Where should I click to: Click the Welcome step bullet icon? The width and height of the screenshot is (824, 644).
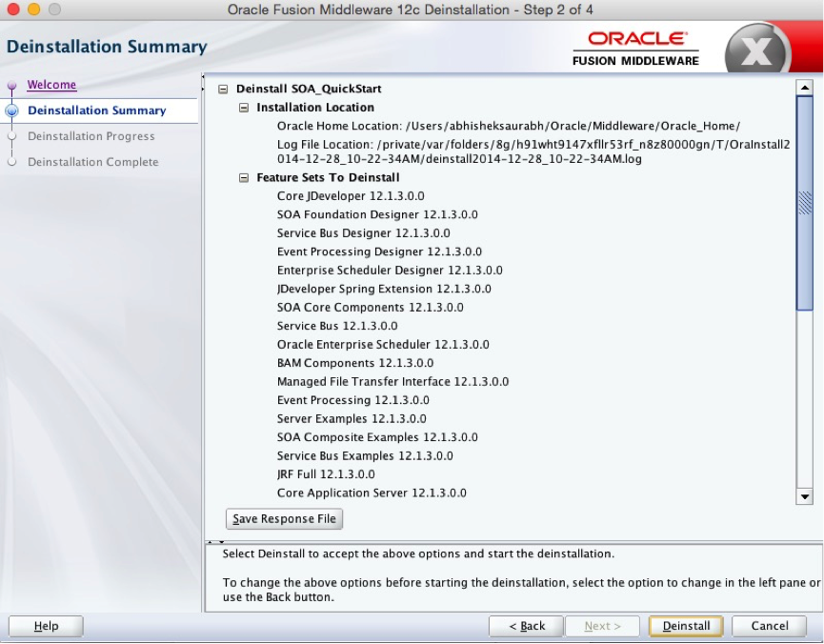[x=11, y=85]
